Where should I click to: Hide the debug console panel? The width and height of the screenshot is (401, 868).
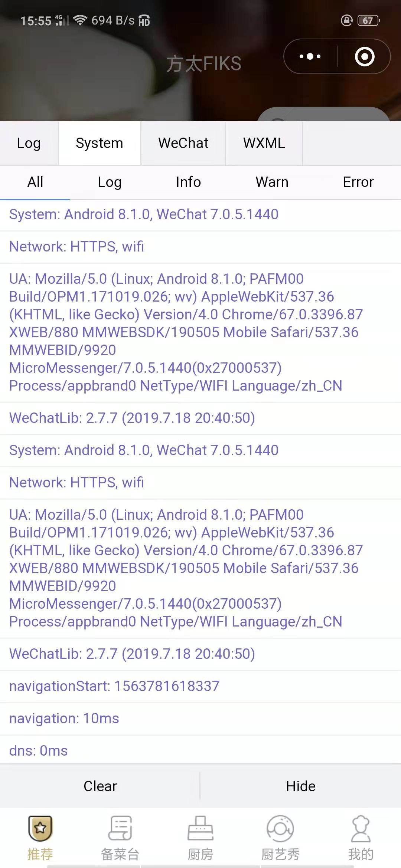301,786
